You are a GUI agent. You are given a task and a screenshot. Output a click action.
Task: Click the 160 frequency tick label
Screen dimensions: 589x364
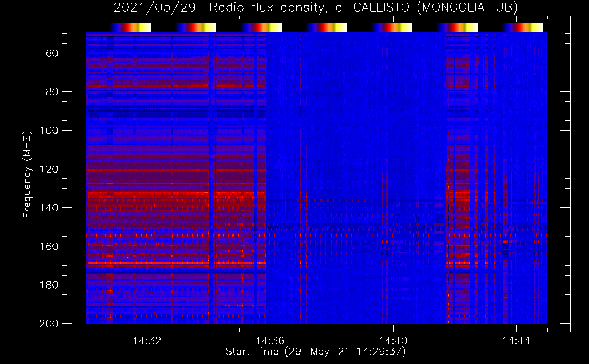point(49,246)
